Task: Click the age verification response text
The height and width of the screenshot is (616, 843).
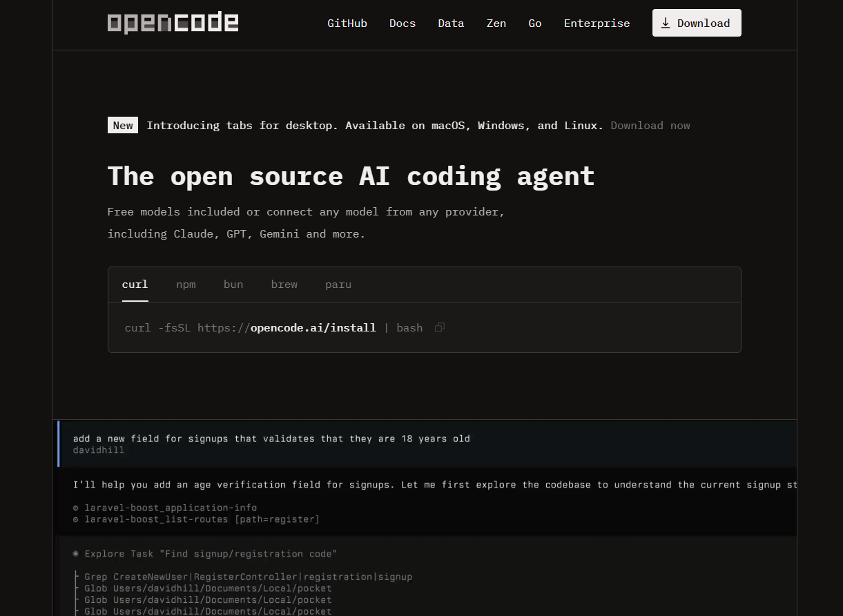Action: tap(435, 485)
